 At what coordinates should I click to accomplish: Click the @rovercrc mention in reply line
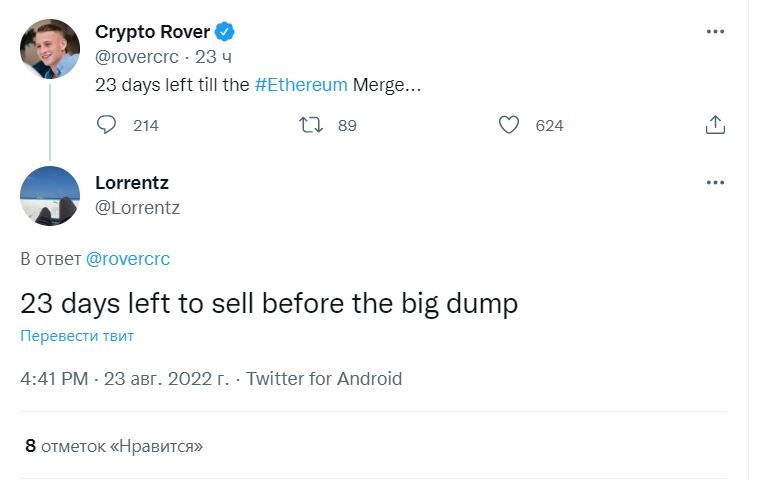pyautogui.click(x=128, y=259)
